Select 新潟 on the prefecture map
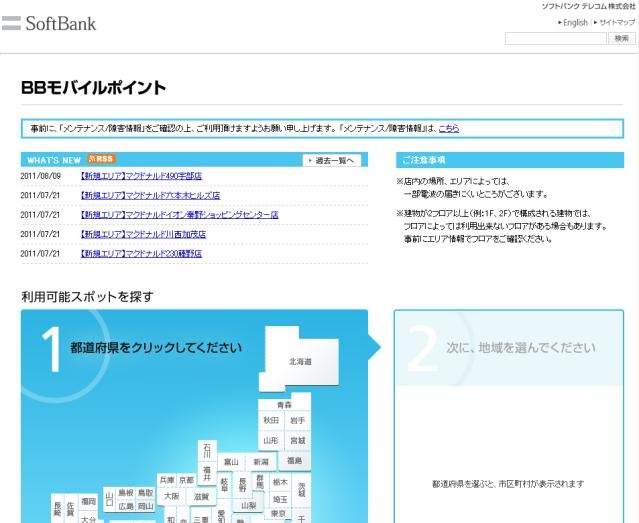The width and height of the screenshot is (639, 523). point(261,462)
